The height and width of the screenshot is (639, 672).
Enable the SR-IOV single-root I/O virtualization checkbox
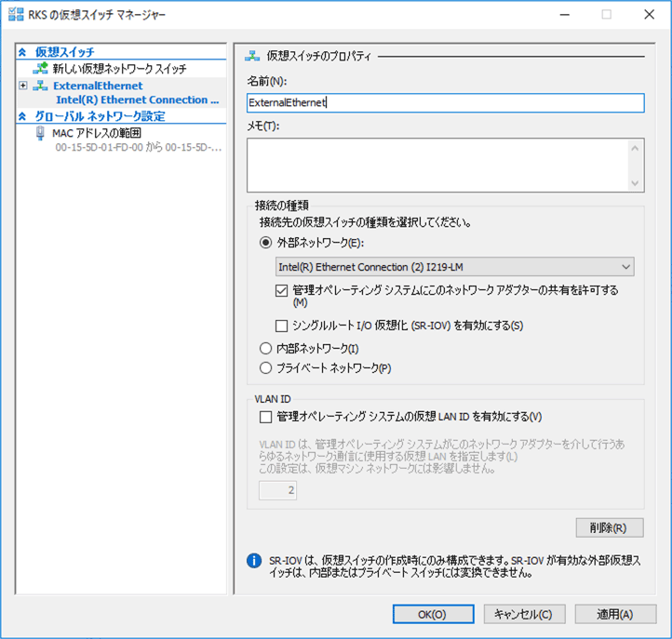[282, 326]
